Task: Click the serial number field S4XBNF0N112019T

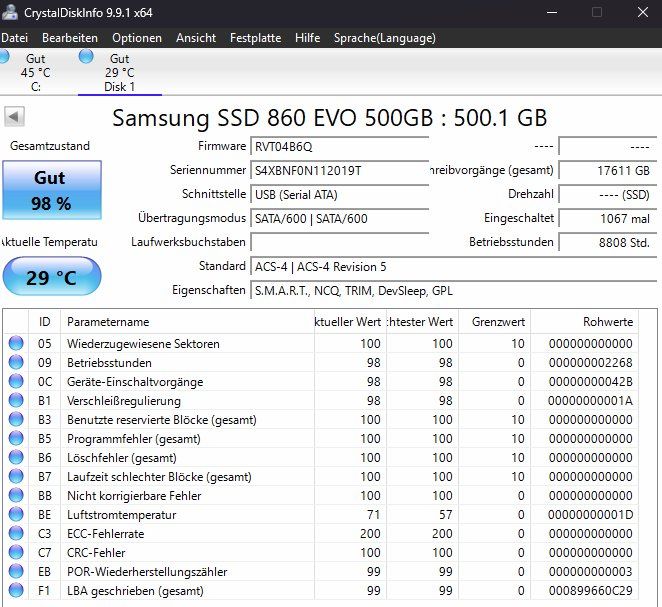Action: coord(339,171)
